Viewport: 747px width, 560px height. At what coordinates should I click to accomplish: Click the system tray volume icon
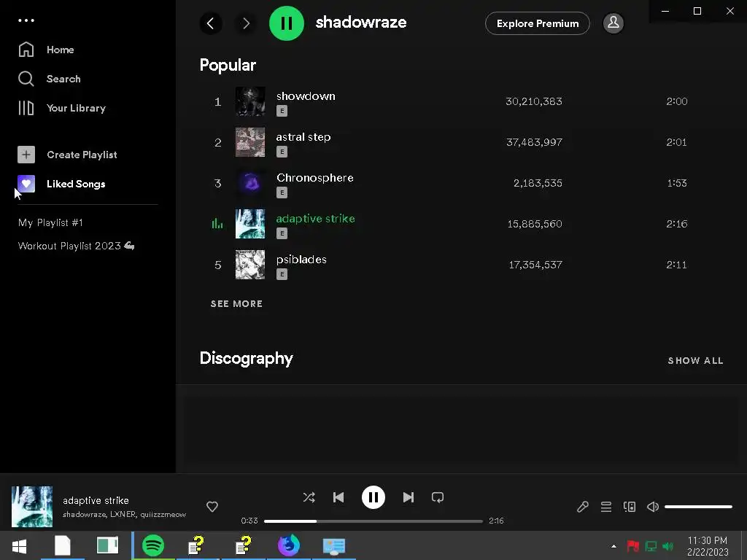point(668,546)
